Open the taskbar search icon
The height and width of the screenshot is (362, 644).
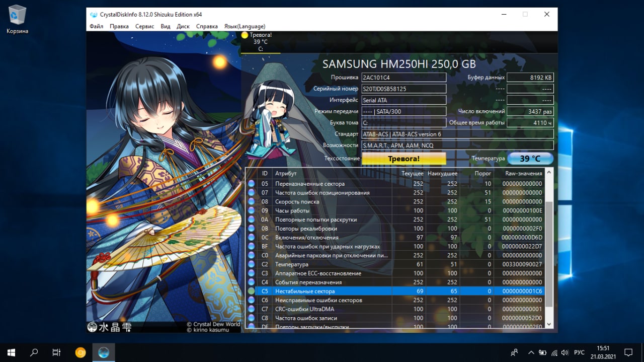[34, 352]
